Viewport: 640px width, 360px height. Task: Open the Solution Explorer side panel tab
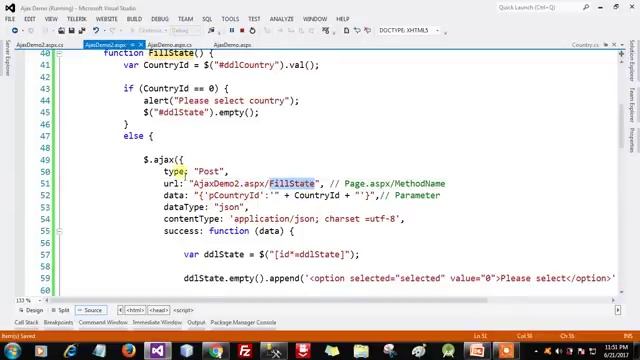(632, 60)
